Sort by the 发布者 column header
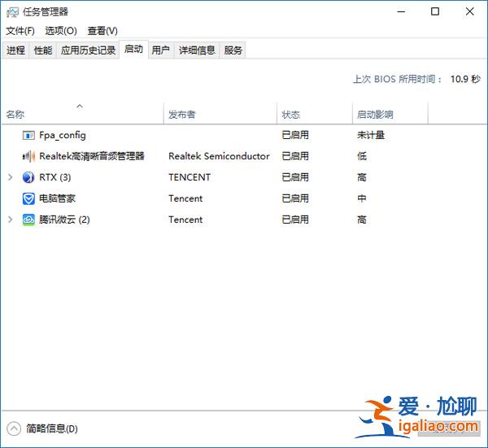488x448 pixels. [220, 115]
